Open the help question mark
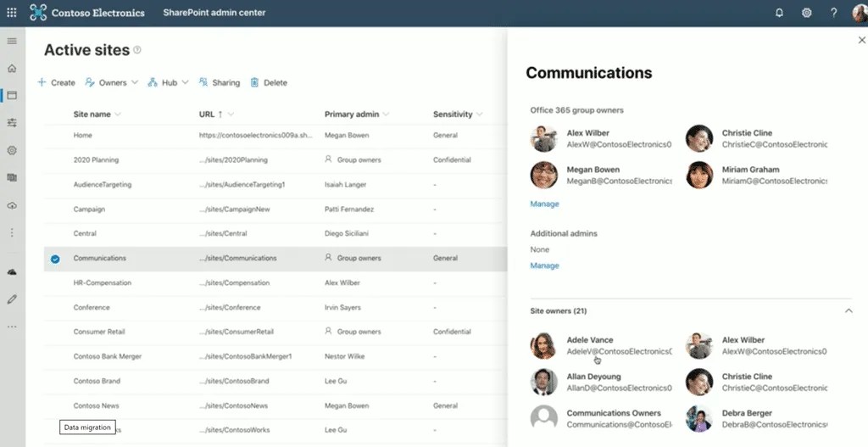The image size is (868, 447). coord(834,13)
